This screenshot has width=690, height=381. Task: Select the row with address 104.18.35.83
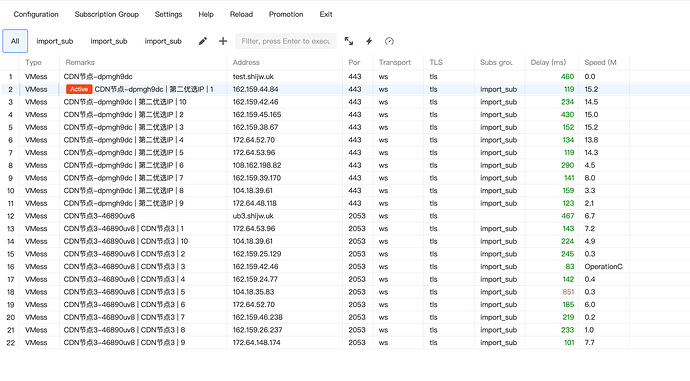[x=315, y=292]
